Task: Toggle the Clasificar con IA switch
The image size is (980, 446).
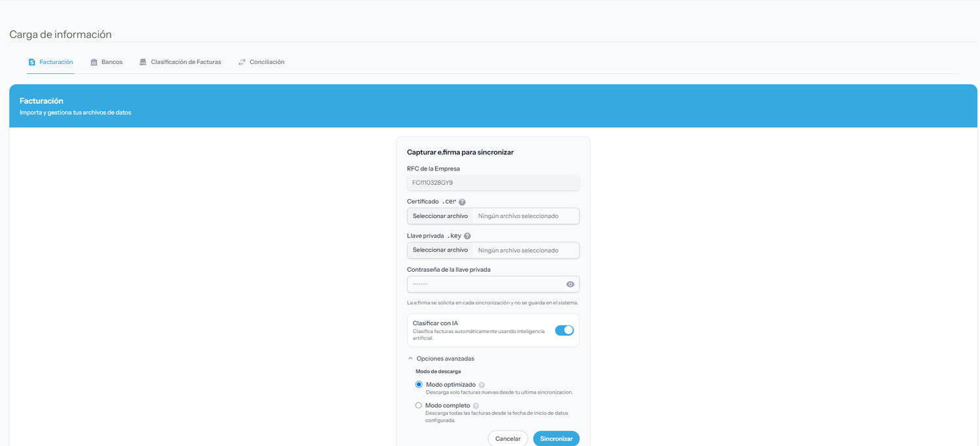Action: 564,330
